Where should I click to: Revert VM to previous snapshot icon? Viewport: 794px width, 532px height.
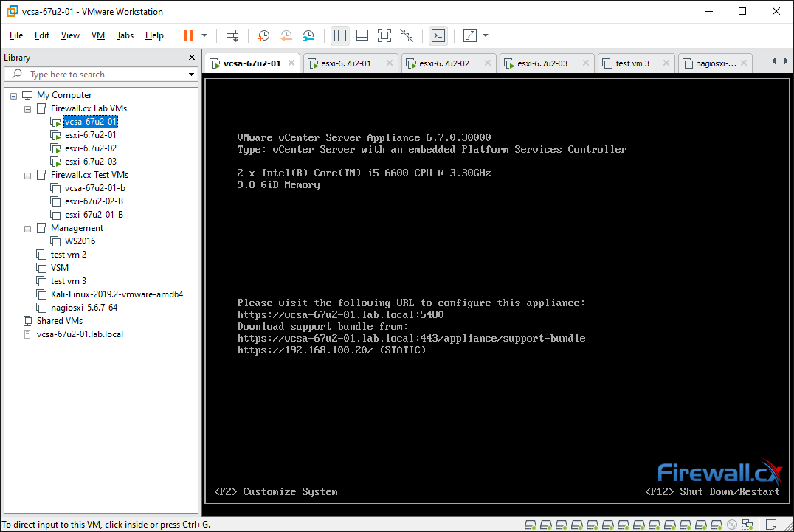point(286,35)
